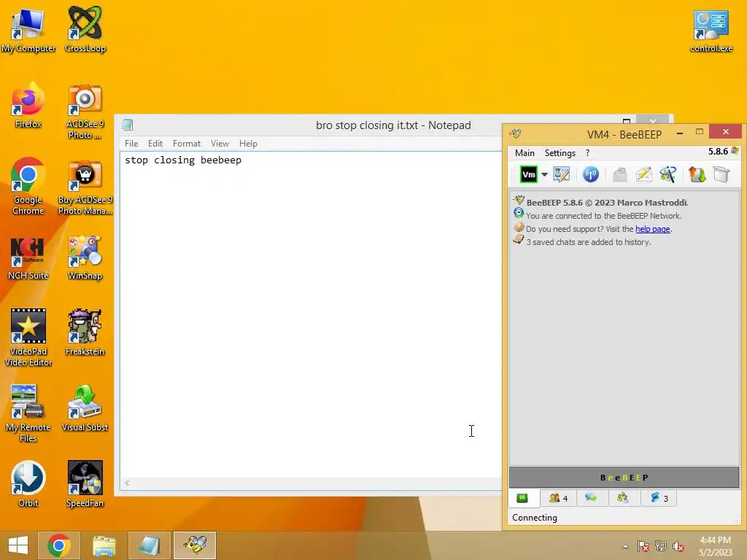This screenshot has width=747, height=560.
Task: Click 'You are connected to the BeeBEEP Network' message
Action: point(603,216)
